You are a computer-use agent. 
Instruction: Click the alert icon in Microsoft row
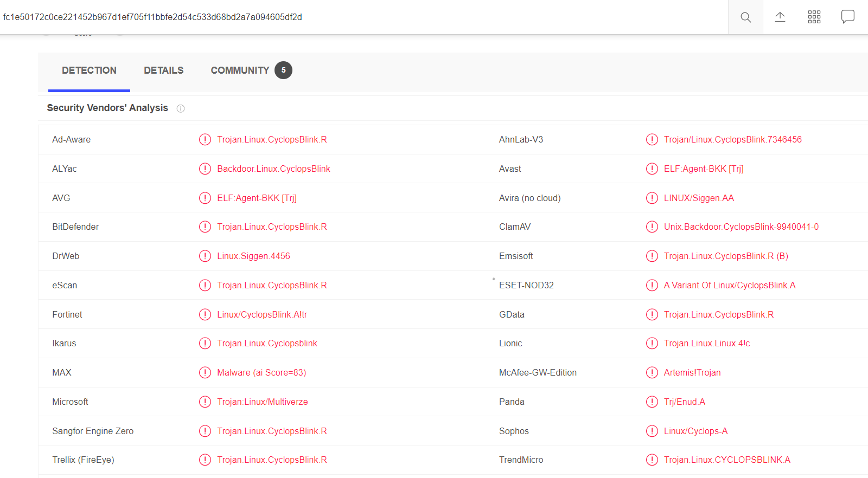pos(205,402)
